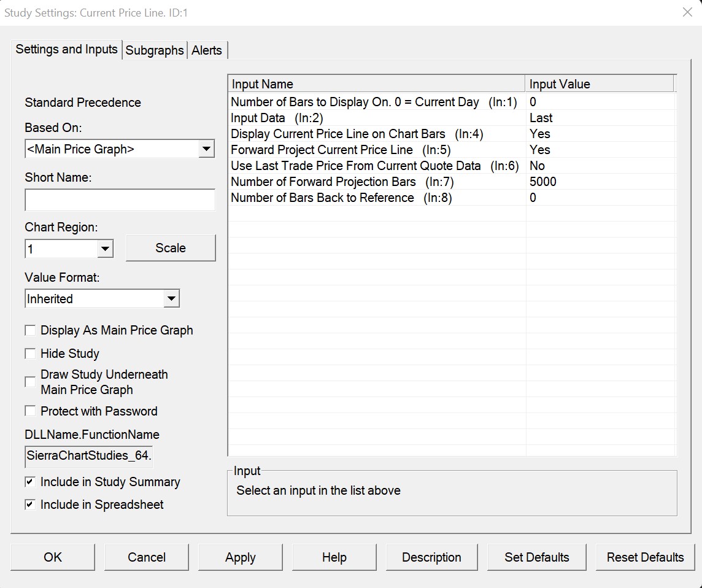Enable Display As Main Price Graph
Image resolution: width=702 pixels, height=588 pixels.
tap(30, 331)
